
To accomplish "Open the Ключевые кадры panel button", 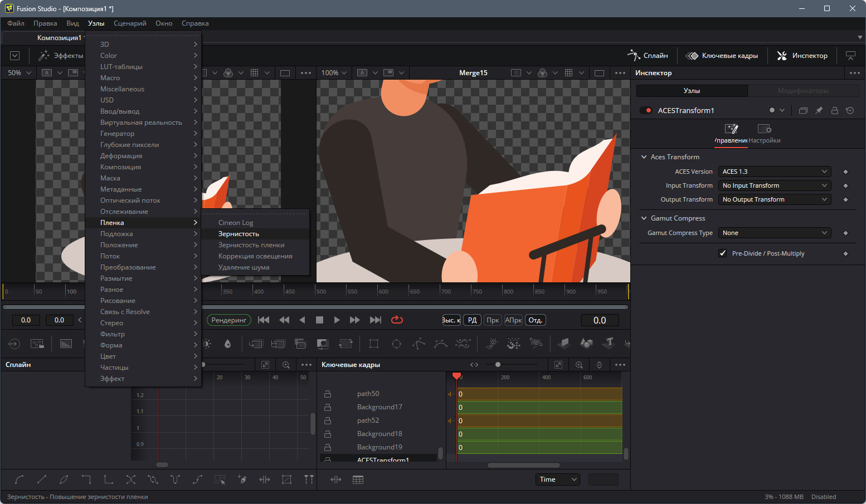I will pos(722,56).
